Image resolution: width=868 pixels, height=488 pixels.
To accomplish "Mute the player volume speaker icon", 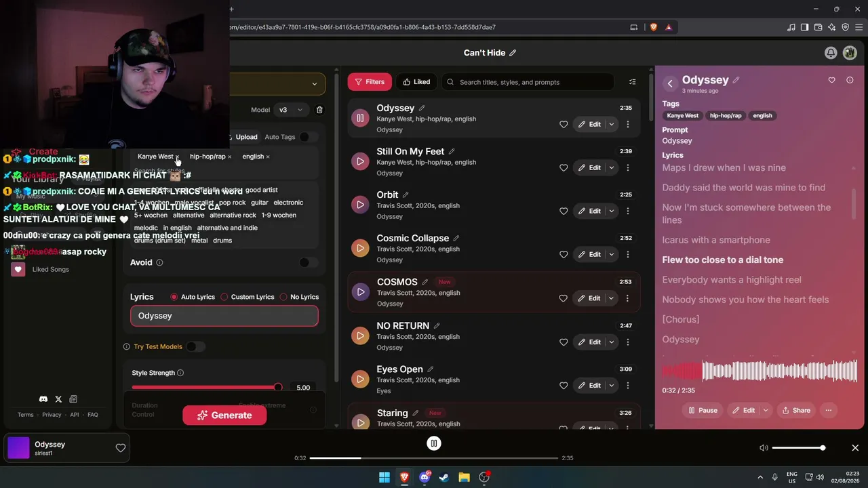I will coord(764,448).
